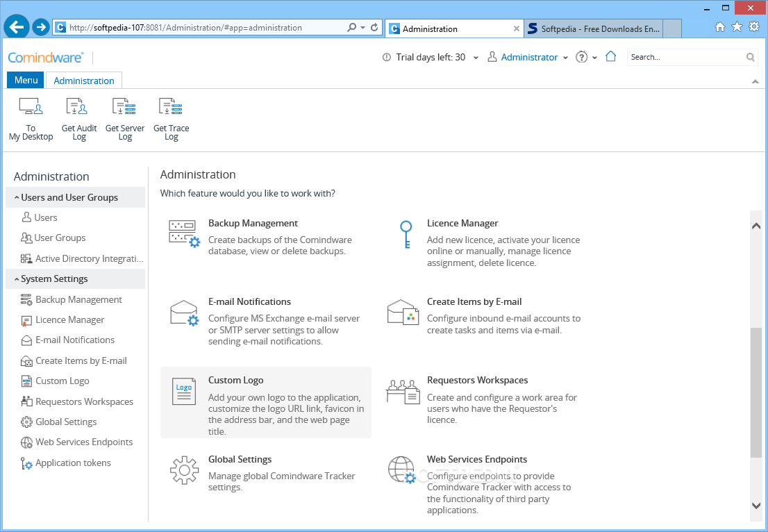Open the E-mail Notifications heading link
This screenshot has height=532, width=768.
click(249, 301)
